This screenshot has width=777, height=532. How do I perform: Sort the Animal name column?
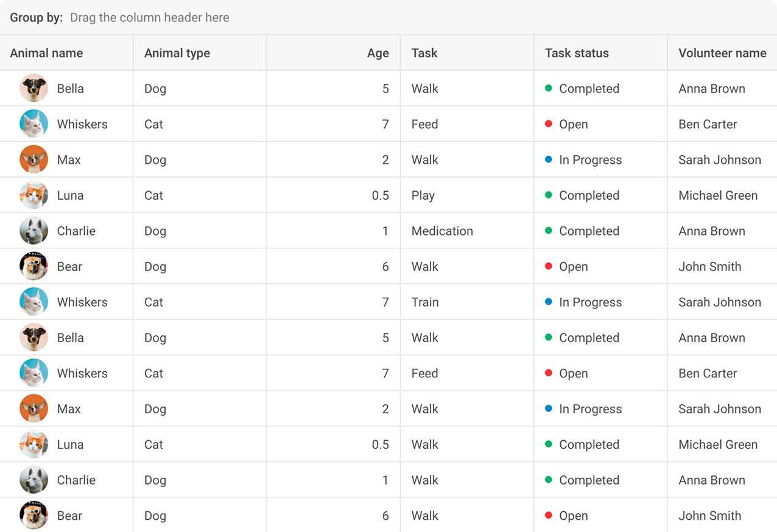click(x=46, y=53)
